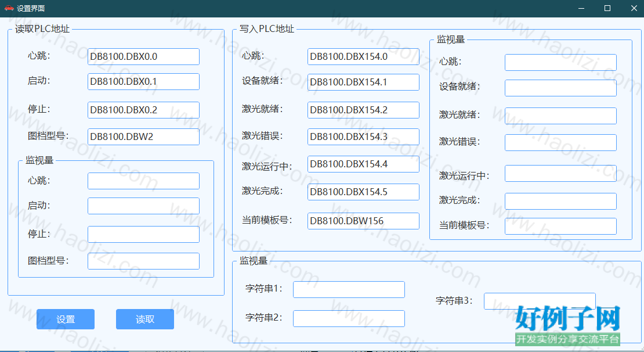
Task: Edit 激光就绪 address DB8100.DBX154.2
Action: 363,110
